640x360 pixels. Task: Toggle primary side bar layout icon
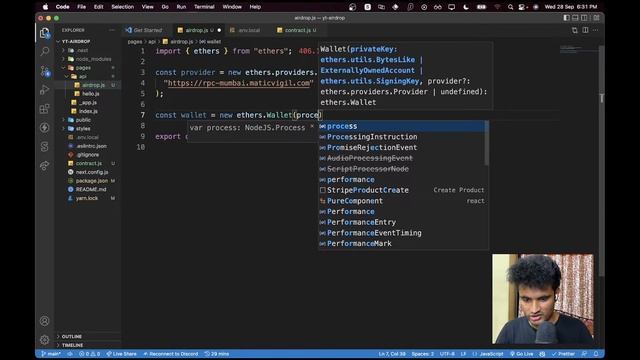coord(567,18)
